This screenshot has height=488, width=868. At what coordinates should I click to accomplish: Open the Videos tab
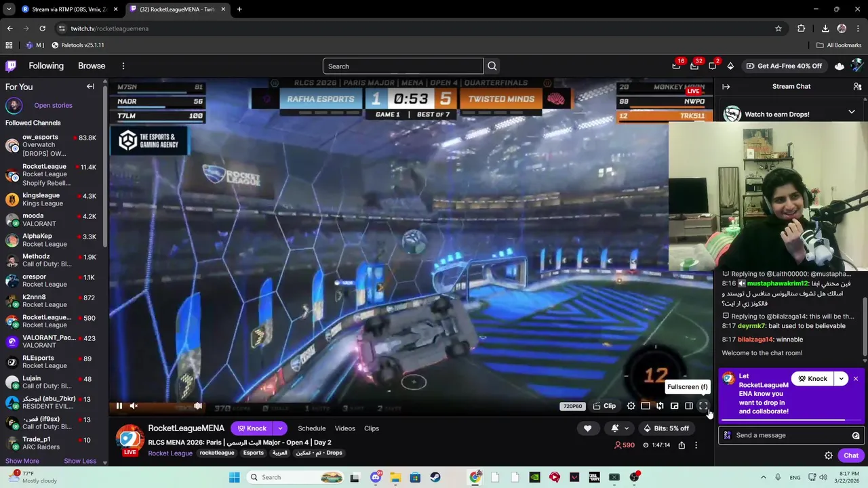pos(344,428)
